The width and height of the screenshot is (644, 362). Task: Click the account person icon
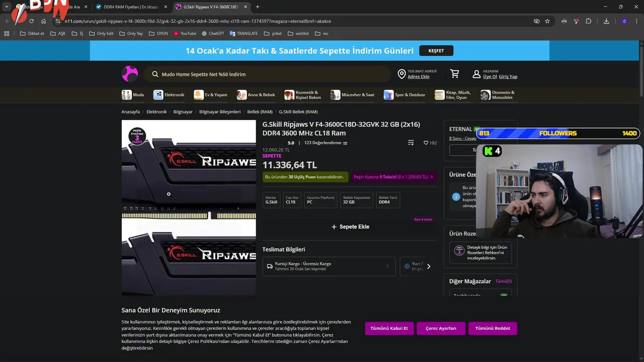[x=476, y=74]
